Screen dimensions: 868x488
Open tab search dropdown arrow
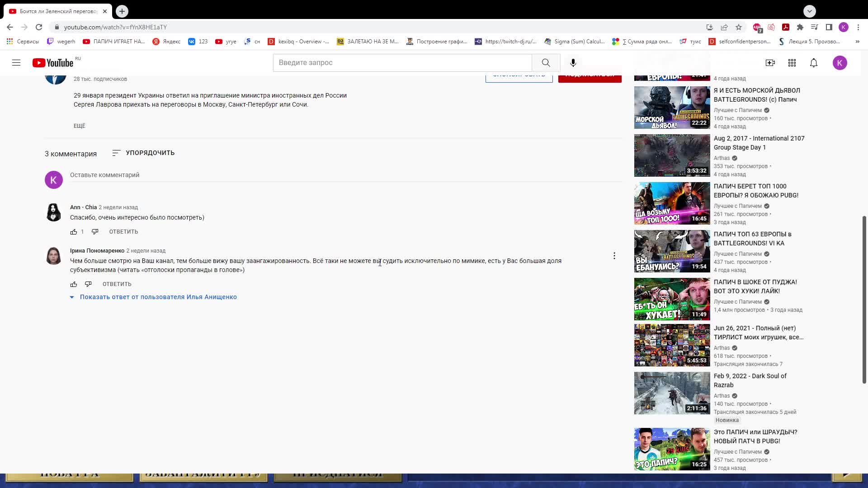tap(809, 11)
